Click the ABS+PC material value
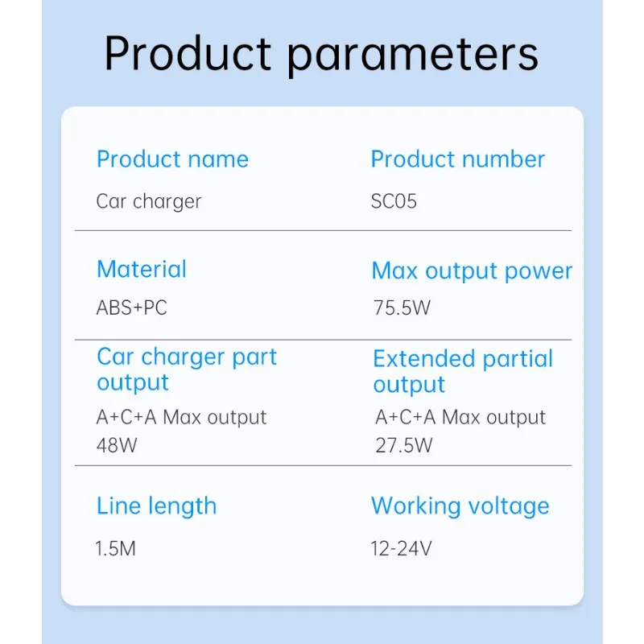 click(131, 308)
